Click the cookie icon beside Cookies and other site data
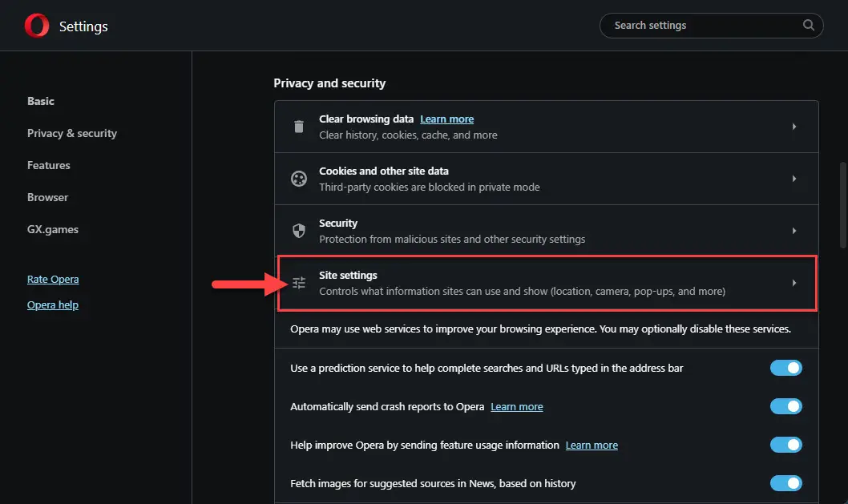The width and height of the screenshot is (848, 504). click(x=298, y=179)
